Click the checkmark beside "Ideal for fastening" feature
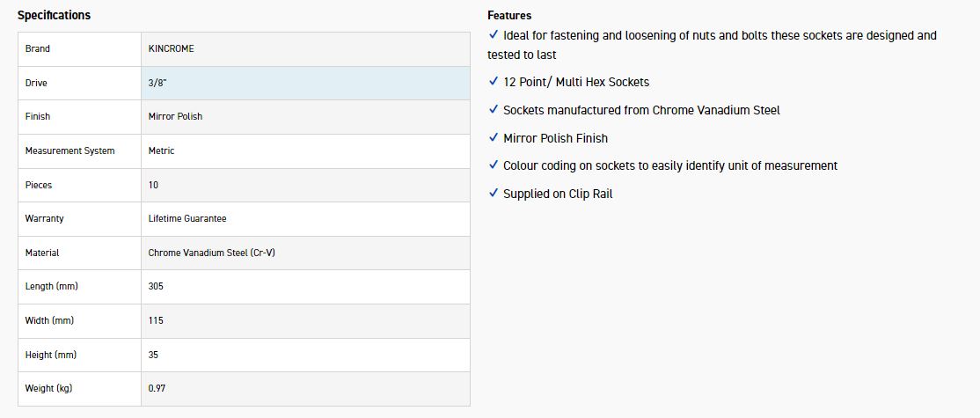The width and height of the screenshot is (980, 418). [x=494, y=35]
